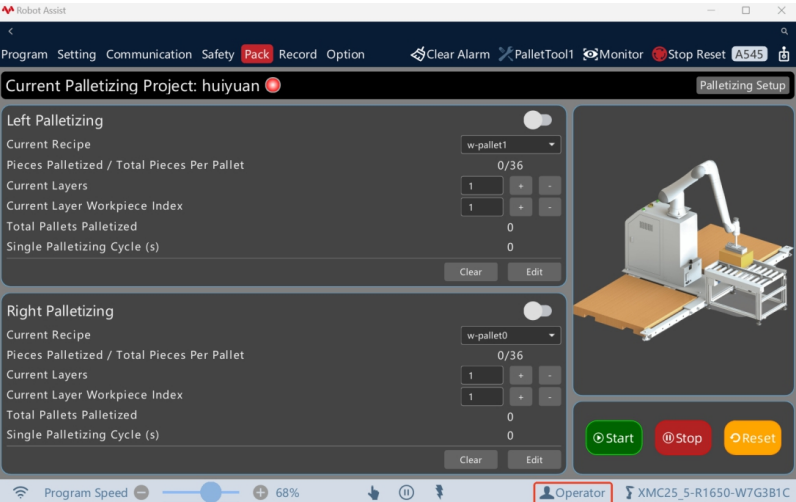
Task: Click the Palletizing Setup button
Action: (x=743, y=85)
